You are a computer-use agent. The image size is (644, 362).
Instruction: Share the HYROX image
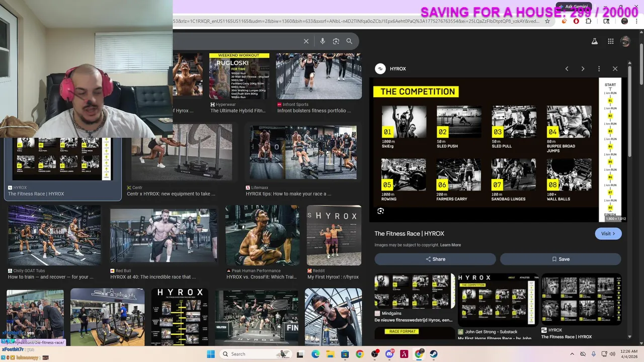[435, 259]
